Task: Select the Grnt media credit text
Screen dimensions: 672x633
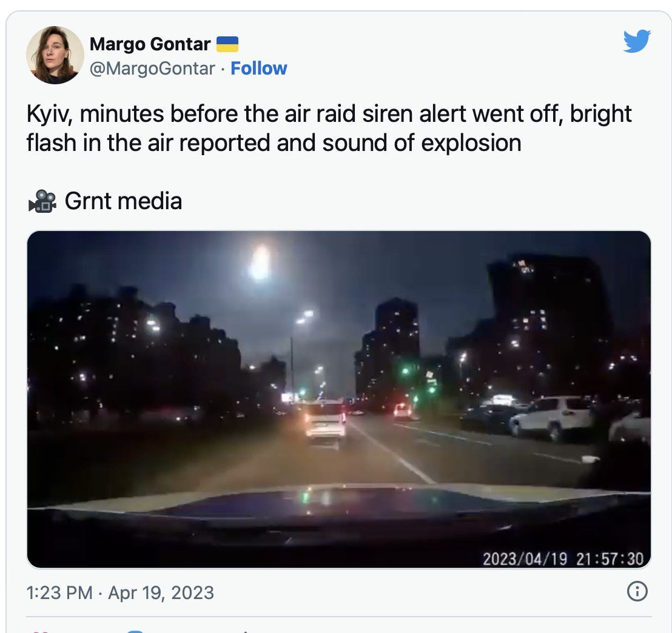Action: 124,201
